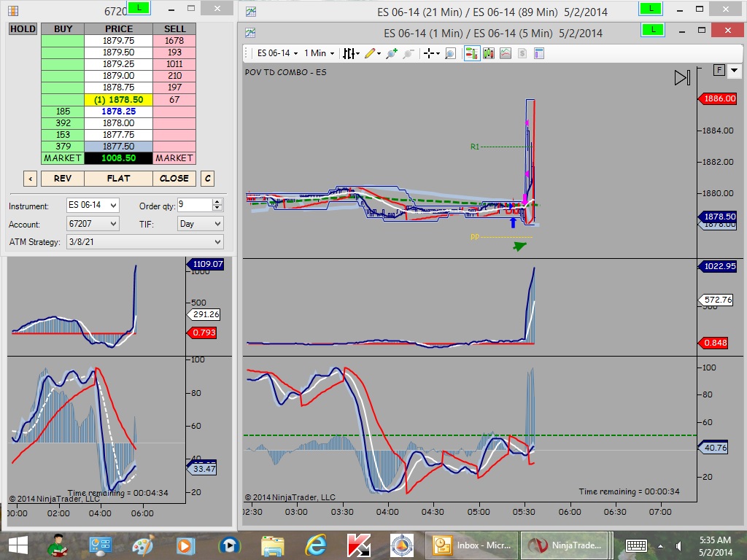Open Windows Start button
747x560 pixels.
point(18,545)
